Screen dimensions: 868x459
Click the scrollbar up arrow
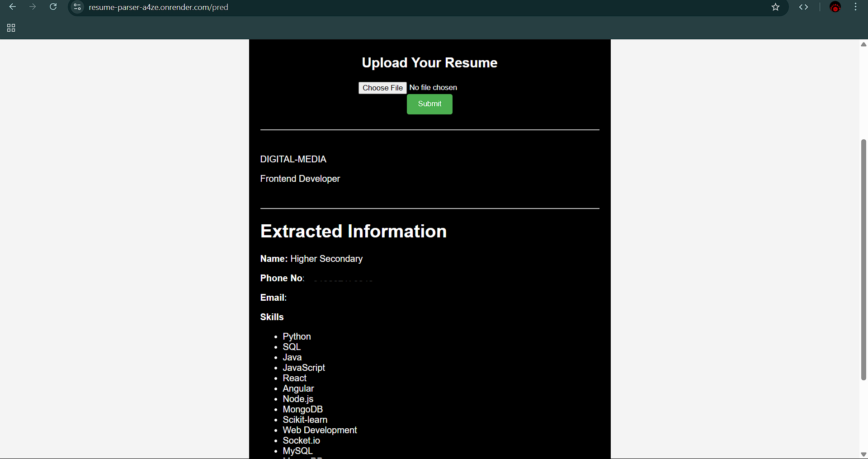(863, 44)
